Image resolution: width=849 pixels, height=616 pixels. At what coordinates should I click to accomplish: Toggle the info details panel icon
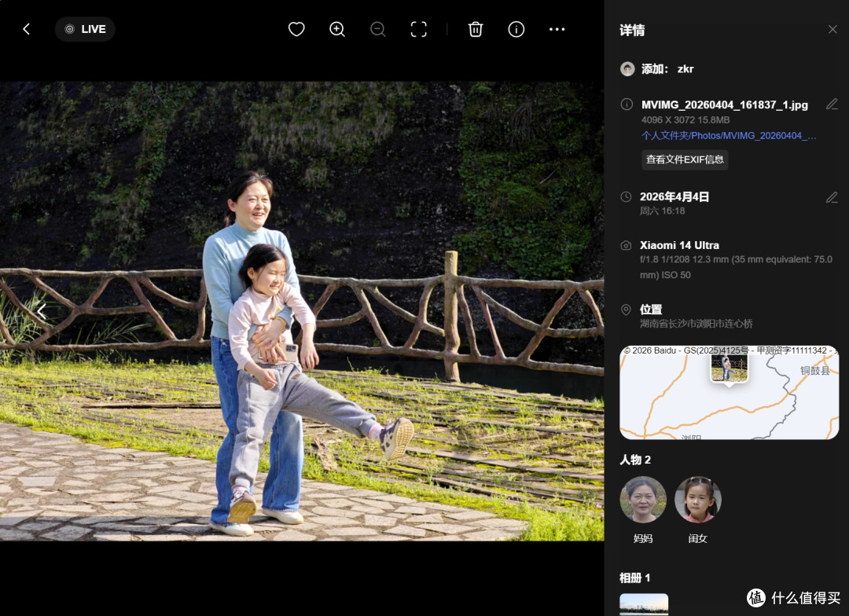(x=516, y=29)
